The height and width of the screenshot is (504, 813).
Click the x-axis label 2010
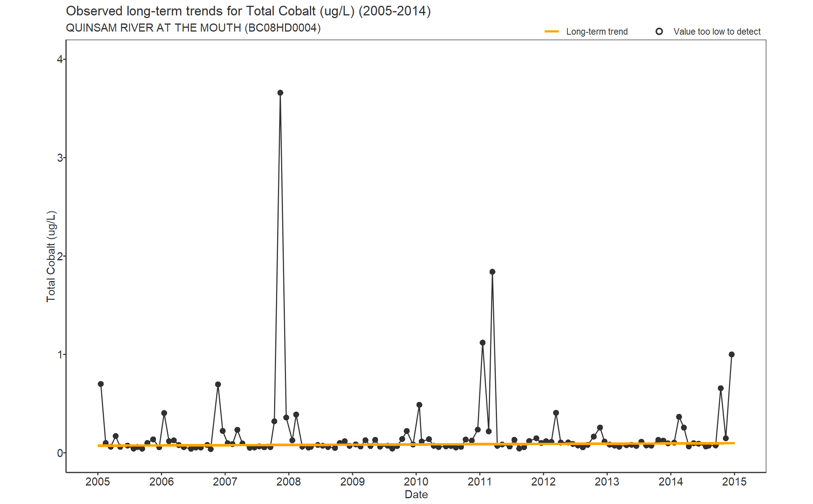416,482
